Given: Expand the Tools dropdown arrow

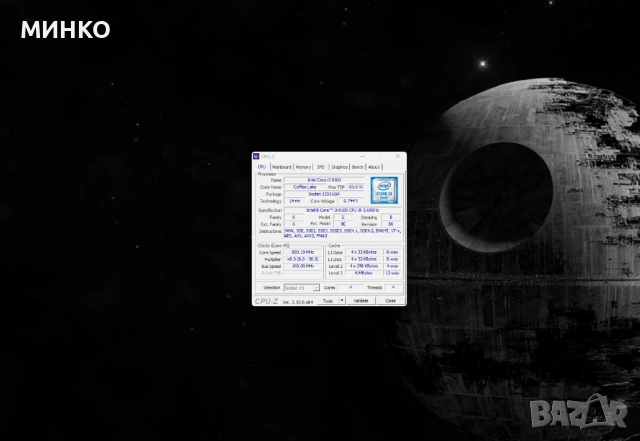Looking at the screenshot, I should coord(342,301).
